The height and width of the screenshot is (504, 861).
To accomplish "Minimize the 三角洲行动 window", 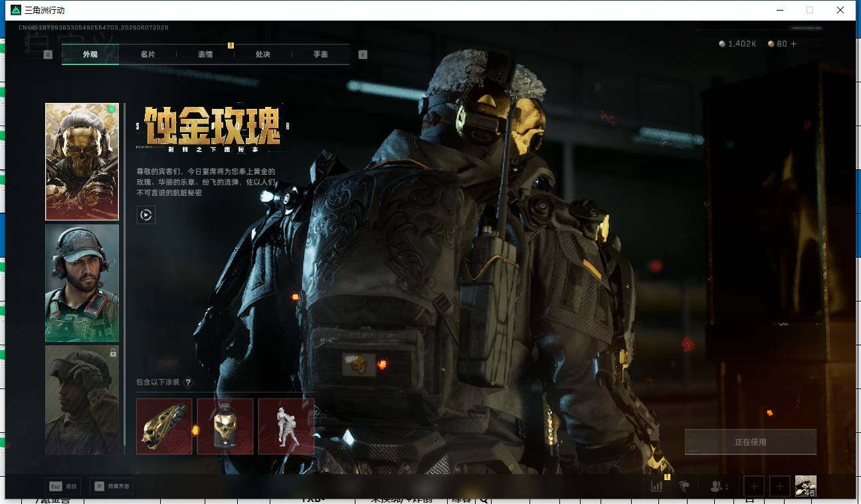I will tap(779, 10).
